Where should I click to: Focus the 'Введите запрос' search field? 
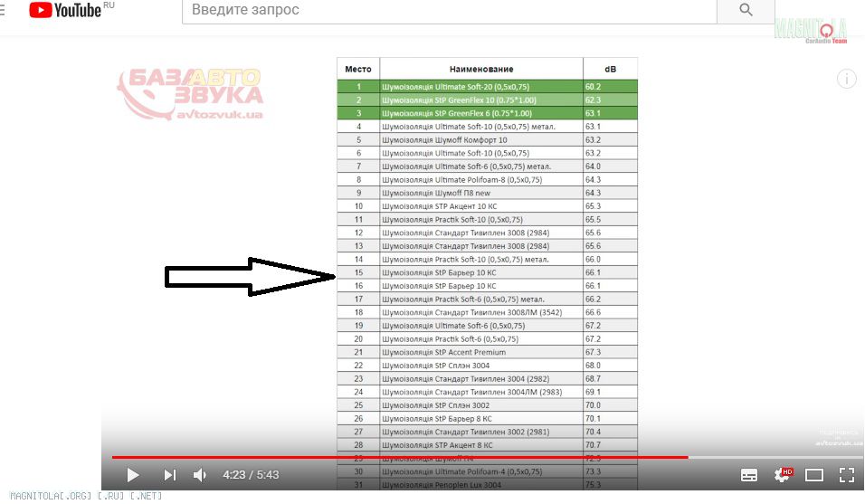click(x=449, y=10)
